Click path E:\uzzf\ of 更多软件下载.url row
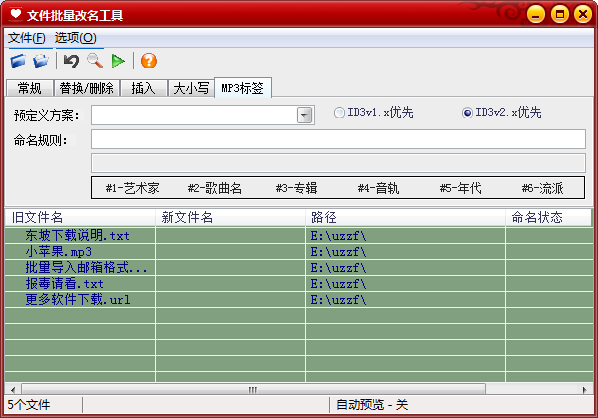 (338, 300)
